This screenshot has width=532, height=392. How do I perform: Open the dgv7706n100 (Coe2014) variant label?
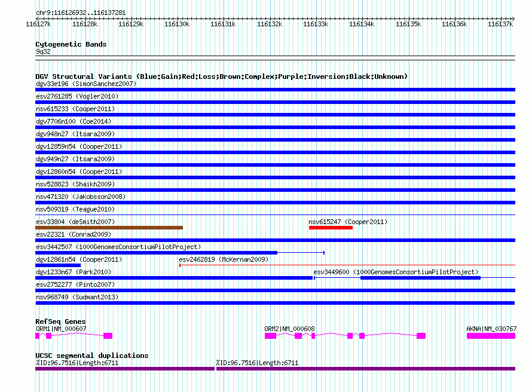74,121
